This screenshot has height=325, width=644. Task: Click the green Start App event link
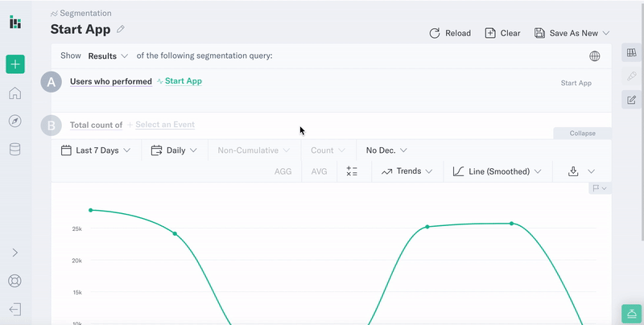184,81
